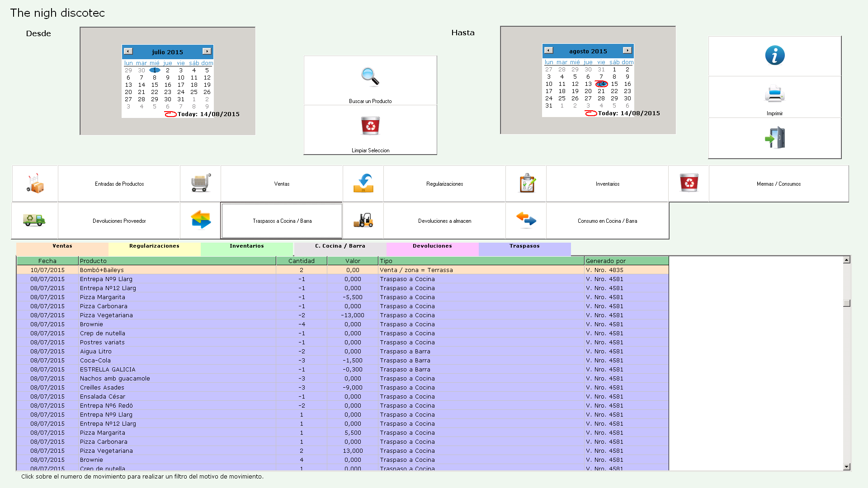Click the Ventas shopping cart icon
Screen dimensions: 868x488
[x=201, y=183]
